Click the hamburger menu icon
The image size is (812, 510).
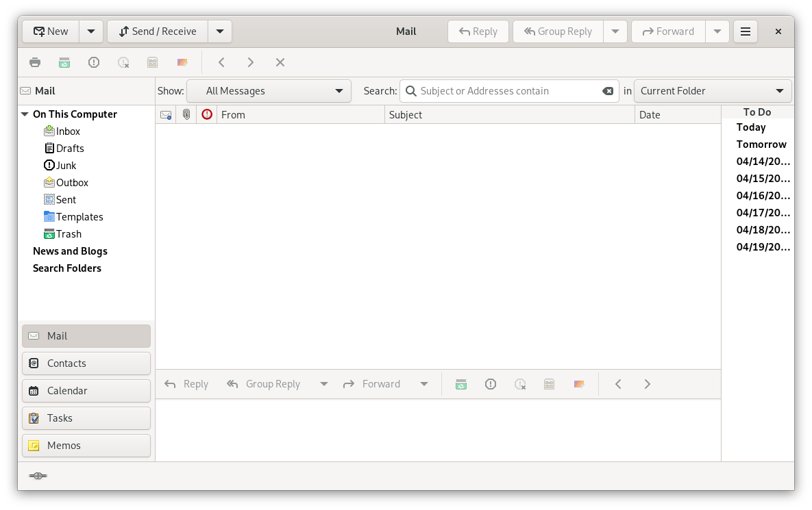tap(746, 31)
